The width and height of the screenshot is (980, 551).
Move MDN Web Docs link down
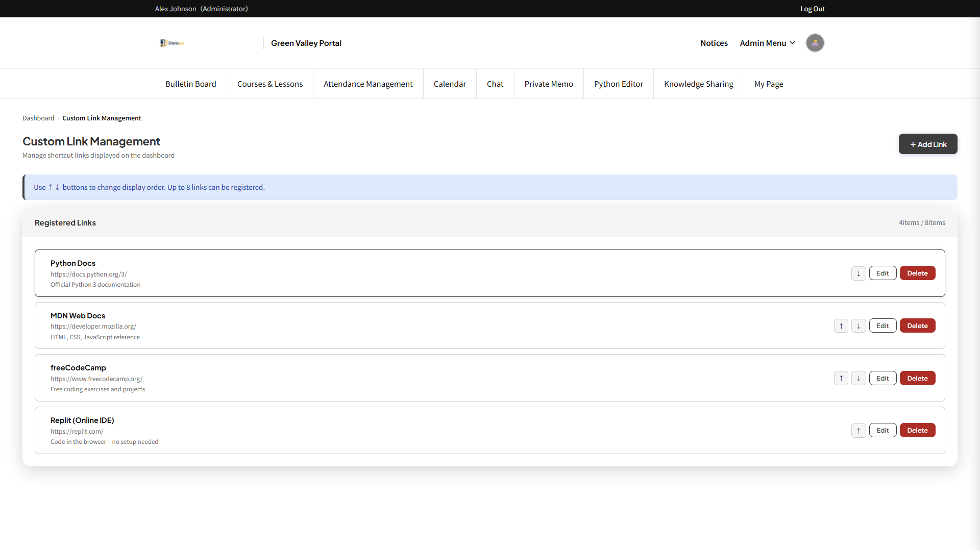(x=859, y=326)
